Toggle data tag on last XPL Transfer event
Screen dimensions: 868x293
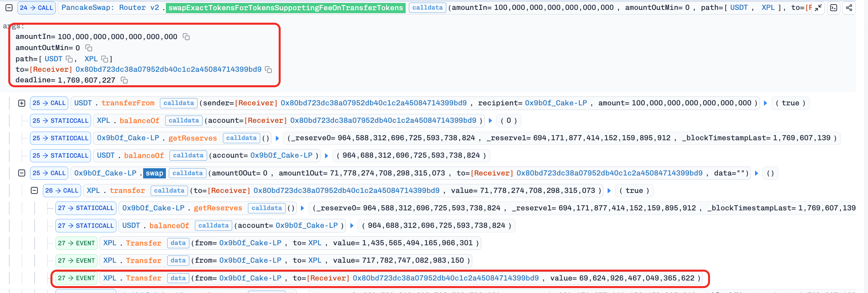pyautogui.click(x=178, y=278)
